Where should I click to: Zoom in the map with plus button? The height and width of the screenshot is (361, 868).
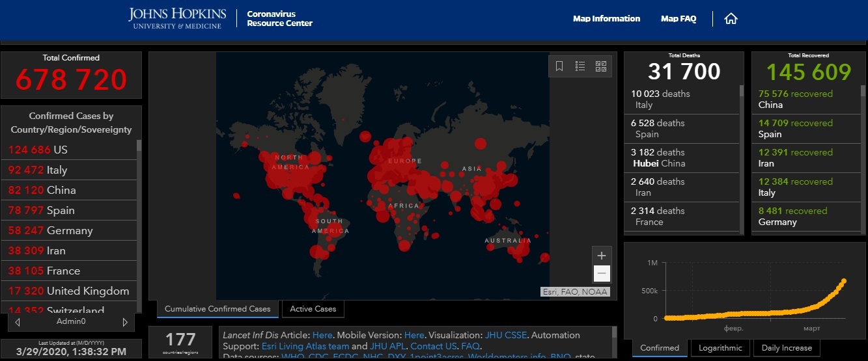click(602, 256)
